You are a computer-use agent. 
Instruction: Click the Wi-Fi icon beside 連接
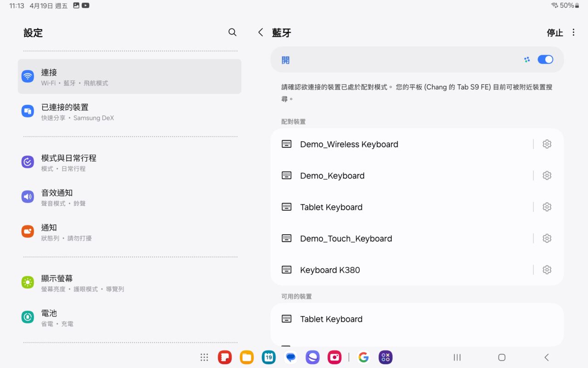[x=28, y=76]
